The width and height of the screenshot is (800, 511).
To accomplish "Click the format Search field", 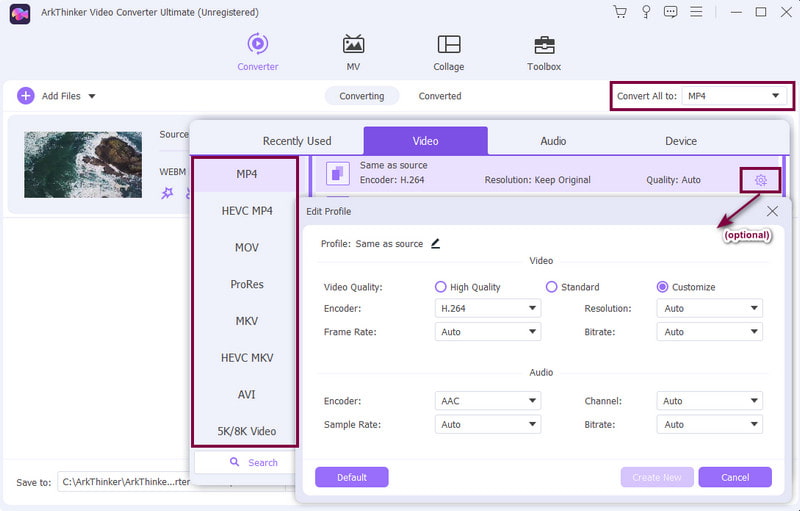I will 245,462.
